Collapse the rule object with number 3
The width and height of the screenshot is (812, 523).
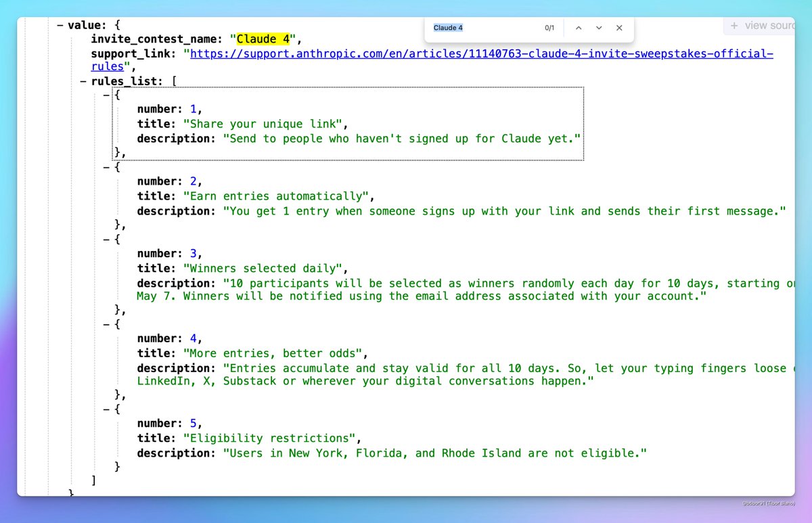point(106,239)
